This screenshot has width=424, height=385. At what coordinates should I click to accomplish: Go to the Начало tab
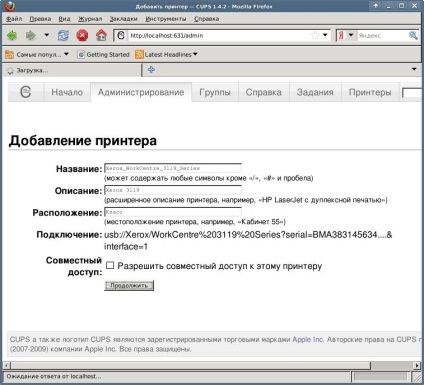(67, 92)
